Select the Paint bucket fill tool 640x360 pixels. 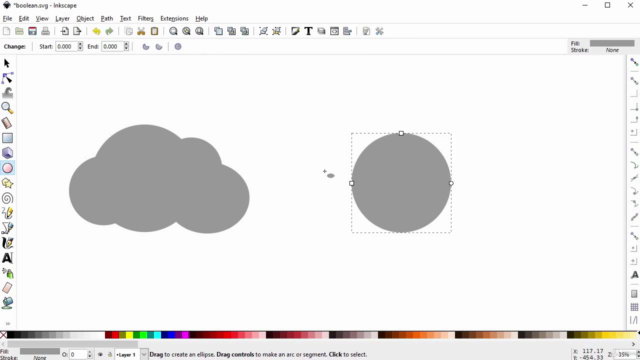pos(7,303)
